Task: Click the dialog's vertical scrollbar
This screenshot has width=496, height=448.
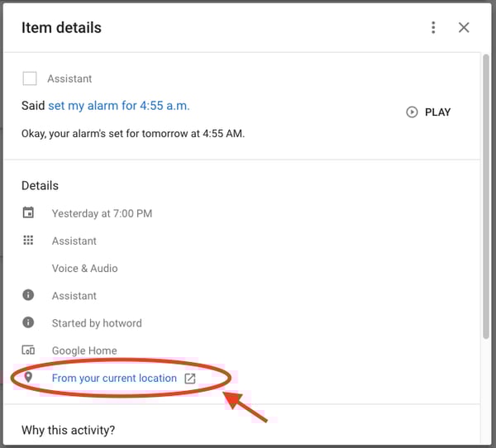Action: pos(486,198)
